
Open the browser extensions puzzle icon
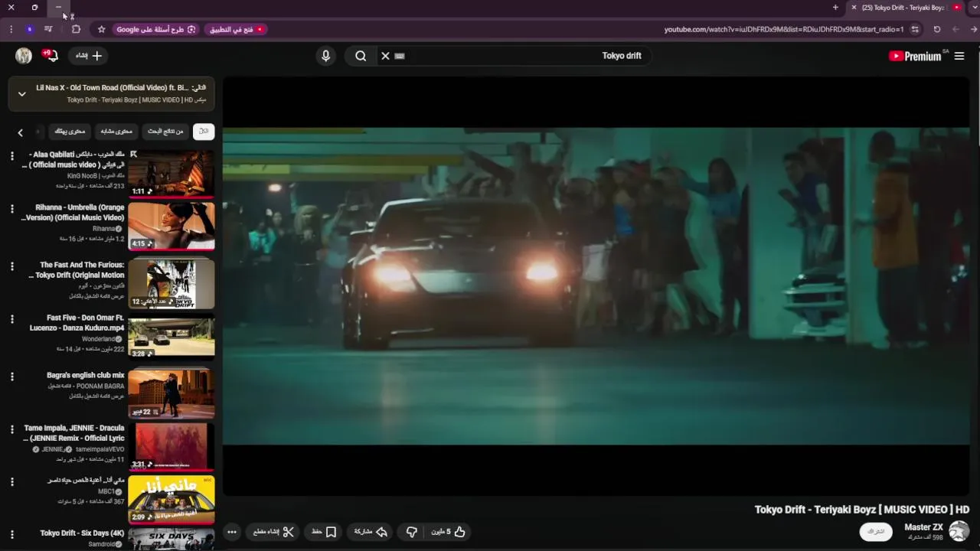coord(76,29)
